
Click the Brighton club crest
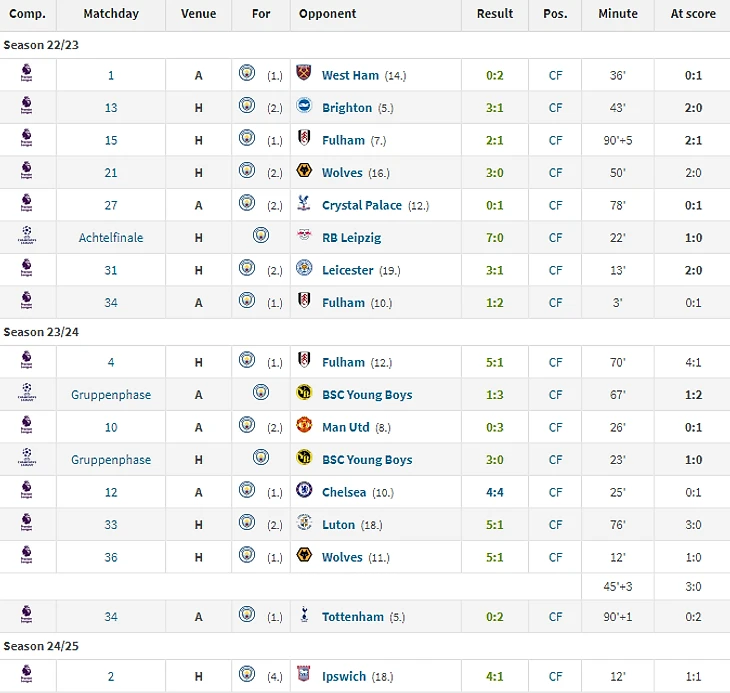click(x=304, y=106)
